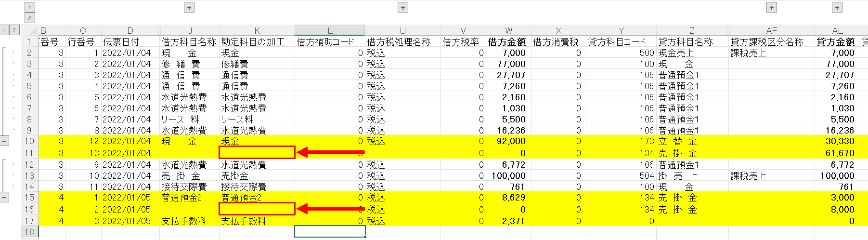The image size is (868, 240).
Task: Click the 勘定科目の加工 header cell
Action: click(x=253, y=42)
